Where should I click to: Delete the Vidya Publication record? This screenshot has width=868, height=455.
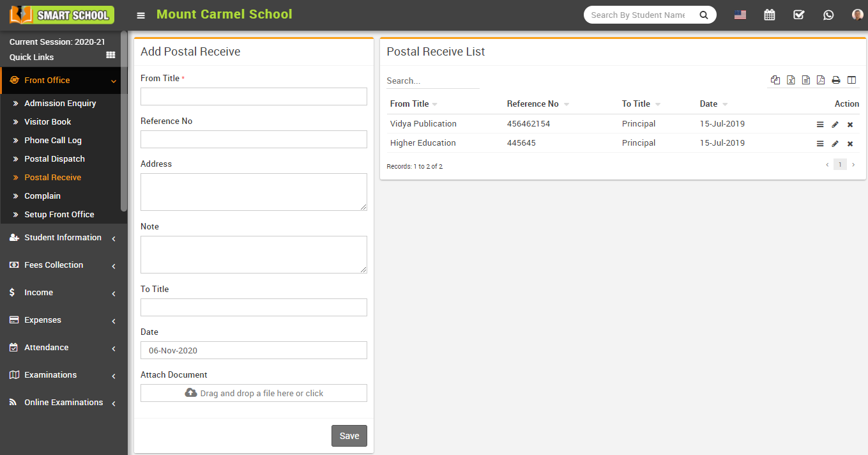coord(850,124)
